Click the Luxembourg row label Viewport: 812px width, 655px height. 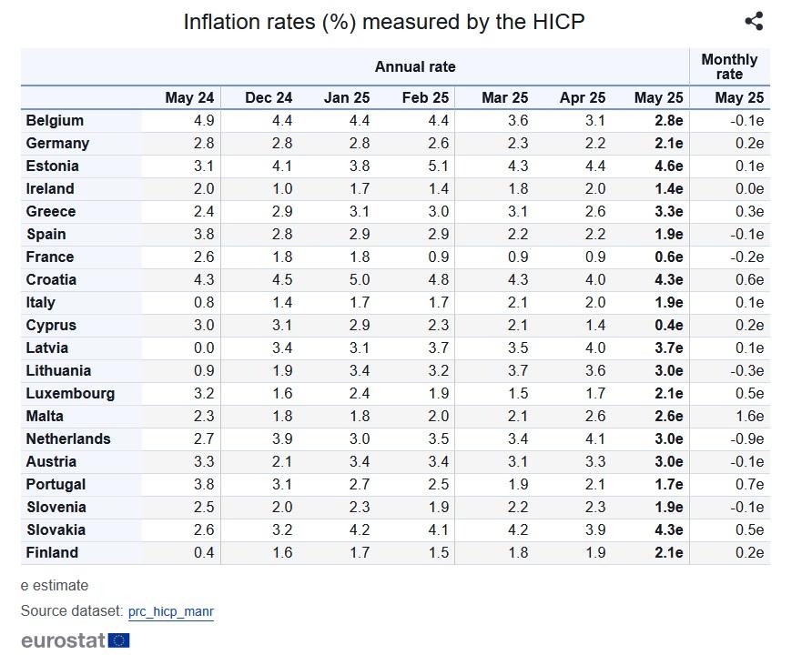[x=70, y=394]
